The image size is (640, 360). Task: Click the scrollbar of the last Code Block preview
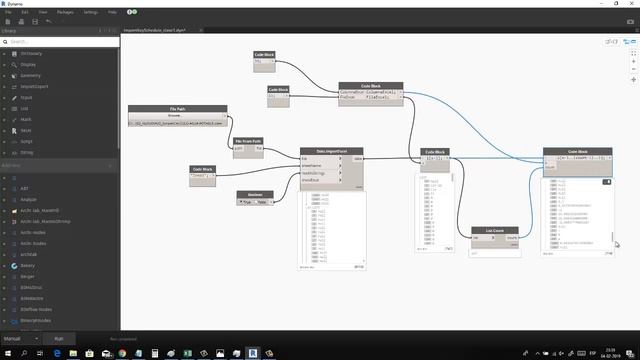pyautogui.click(x=612, y=236)
